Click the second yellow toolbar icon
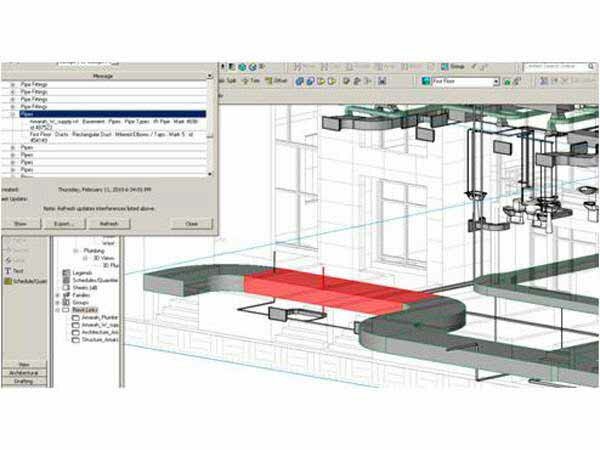600x450 pixels. [x=332, y=81]
